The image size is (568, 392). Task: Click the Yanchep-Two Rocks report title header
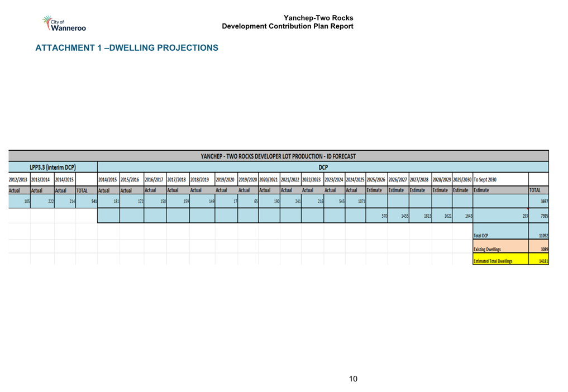(x=287, y=23)
